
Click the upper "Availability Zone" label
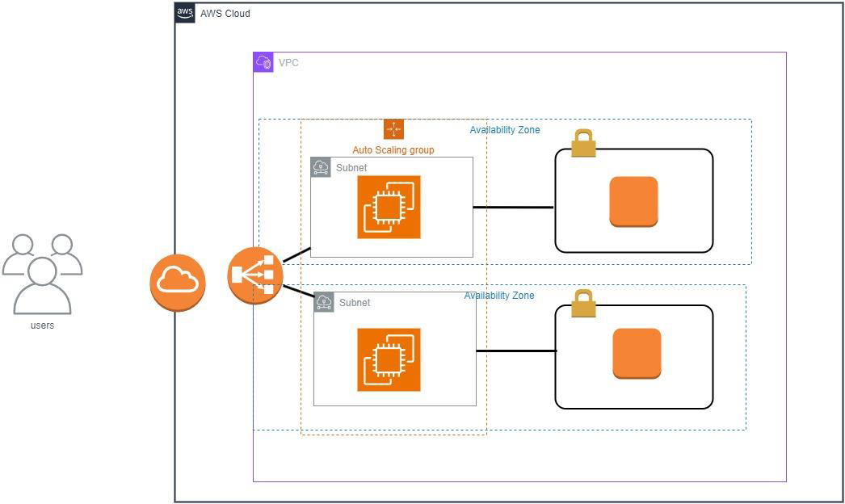pos(504,130)
